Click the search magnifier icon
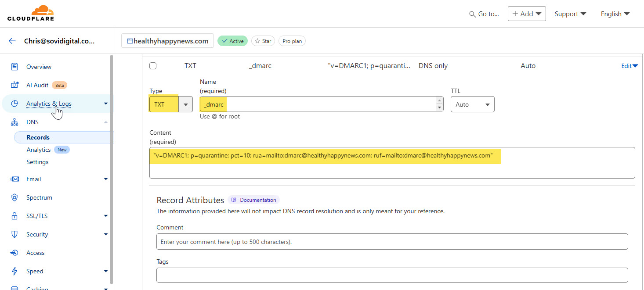 473,14
